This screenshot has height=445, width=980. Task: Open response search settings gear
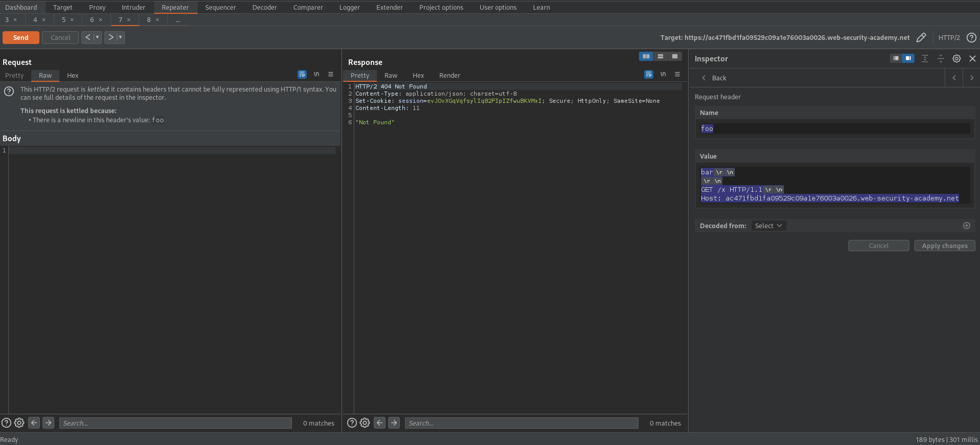point(365,423)
